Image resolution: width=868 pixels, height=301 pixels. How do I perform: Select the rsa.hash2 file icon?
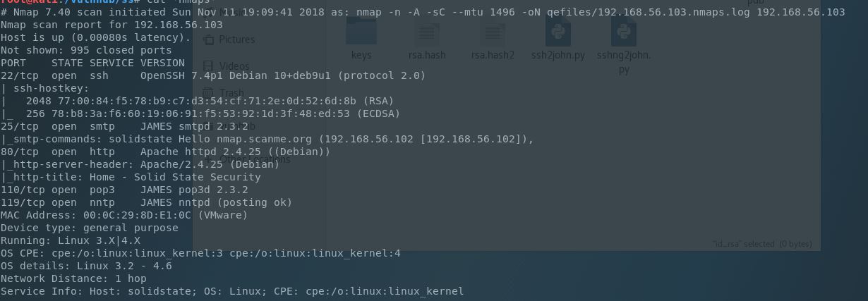pyautogui.click(x=493, y=32)
